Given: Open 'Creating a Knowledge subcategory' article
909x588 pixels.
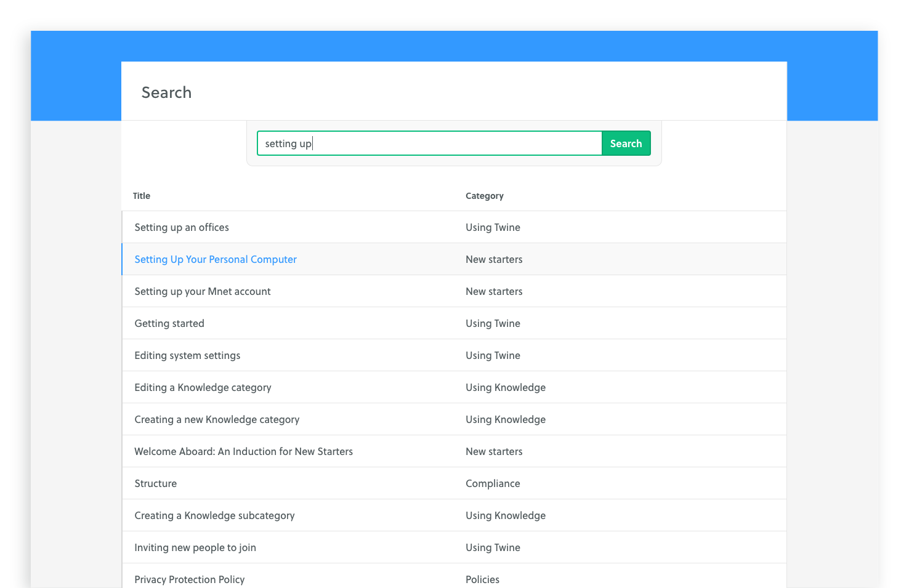Looking at the screenshot, I should point(214,515).
